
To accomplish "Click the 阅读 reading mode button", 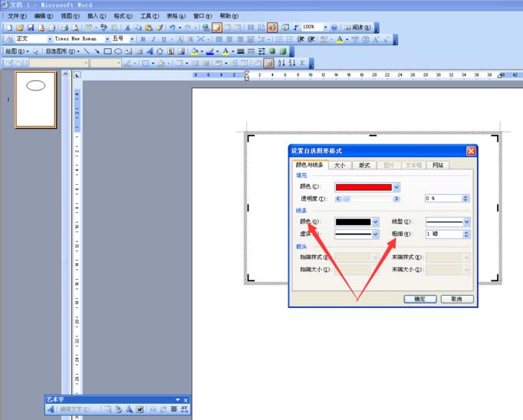I will coord(357,28).
